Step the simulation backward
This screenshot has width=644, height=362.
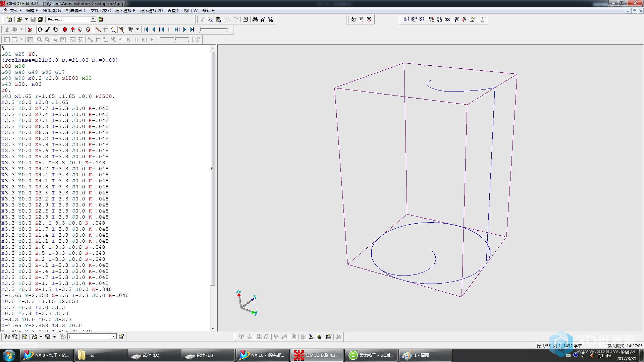coord(162,29)
